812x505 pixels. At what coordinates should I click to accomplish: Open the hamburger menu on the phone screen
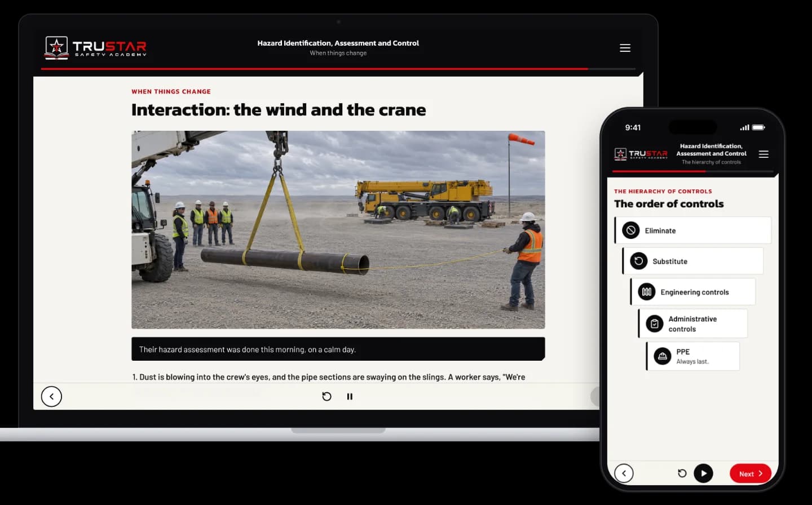(x=764, y=154)
